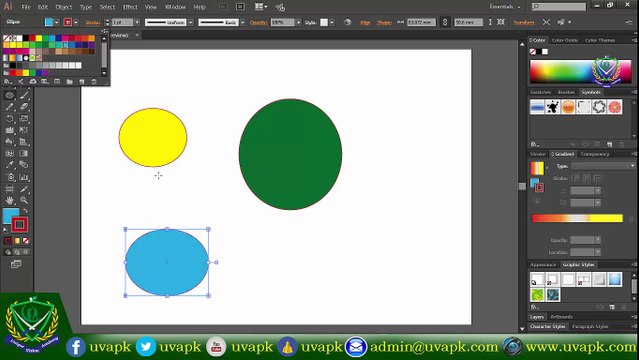Click the Align link in control bar

click(365, 22)
